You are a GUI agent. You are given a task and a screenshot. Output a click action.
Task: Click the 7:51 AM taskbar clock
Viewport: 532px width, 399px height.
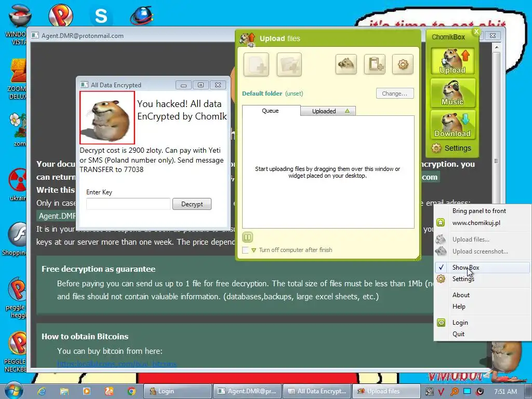coord(506,392)
